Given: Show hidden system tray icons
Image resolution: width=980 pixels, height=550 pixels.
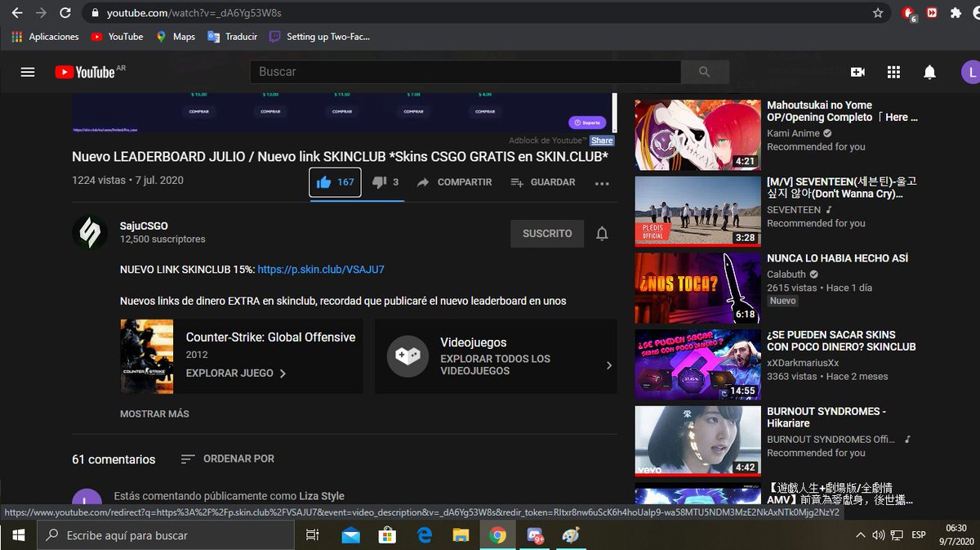Looking at the screenshot, I should click(x=860, y=535).
